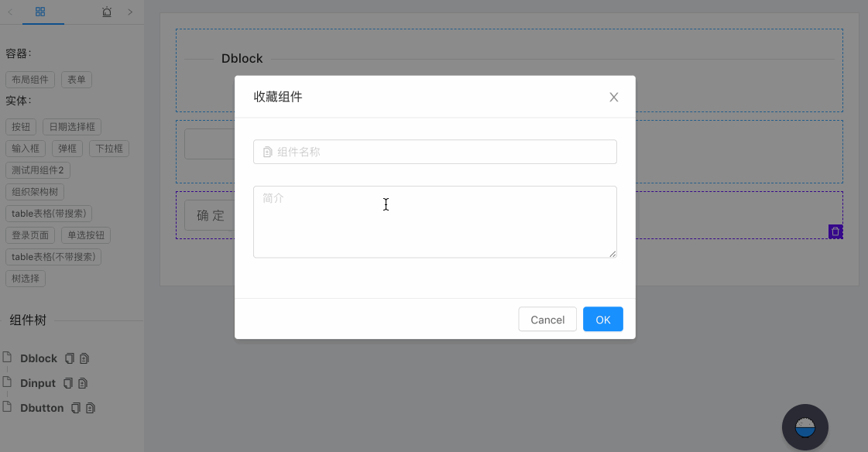Focus the 组件名称 input field
868x452 pixels.
(x=435, y=152)
